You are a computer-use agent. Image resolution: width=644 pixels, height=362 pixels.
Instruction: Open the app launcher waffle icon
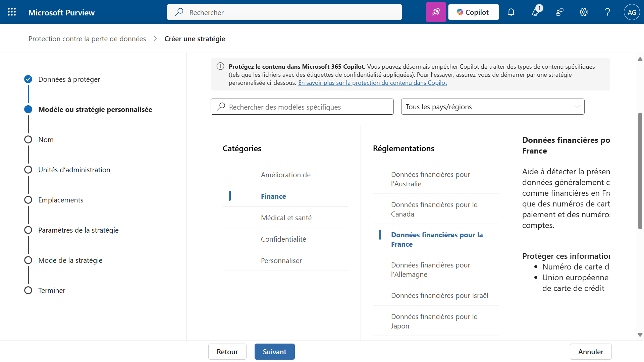(x=12, y=12)
